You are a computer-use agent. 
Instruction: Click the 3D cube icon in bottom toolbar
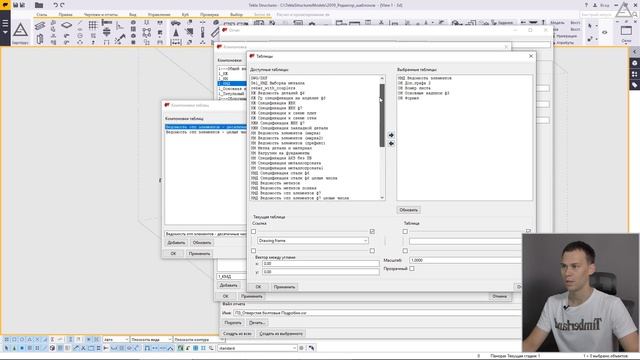[x=52, y=348]
